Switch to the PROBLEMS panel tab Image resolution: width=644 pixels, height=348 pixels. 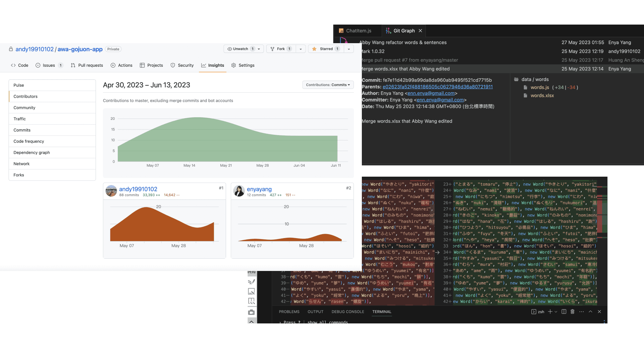point(289,312)
